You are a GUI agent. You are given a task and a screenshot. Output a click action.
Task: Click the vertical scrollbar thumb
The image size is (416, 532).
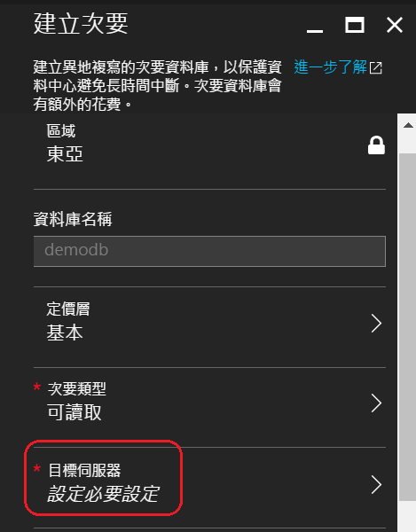[x=407, y=326]
